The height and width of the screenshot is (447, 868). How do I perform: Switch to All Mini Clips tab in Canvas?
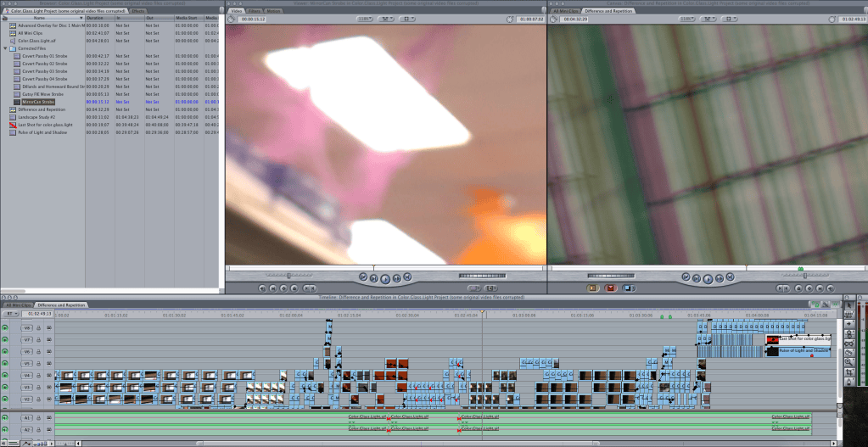point(565,10)
